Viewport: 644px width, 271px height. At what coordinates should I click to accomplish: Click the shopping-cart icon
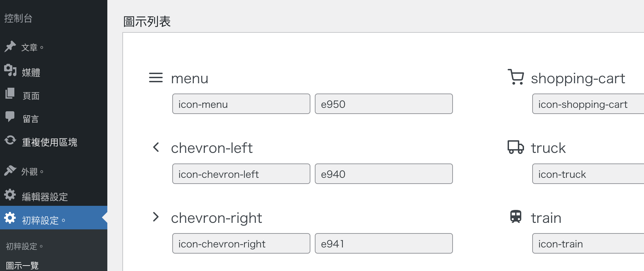tap(516, 77)
